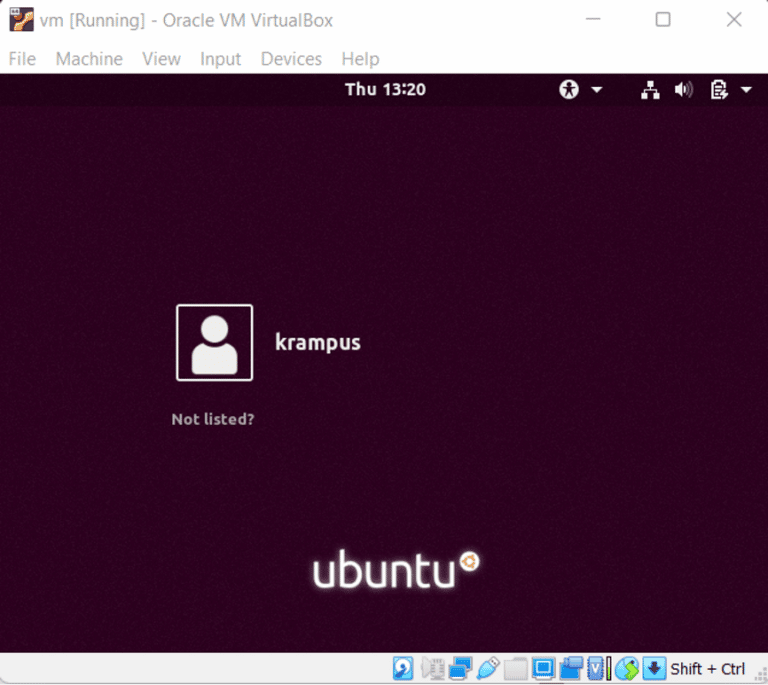Select the krampus user to log in

pos(317,342)
